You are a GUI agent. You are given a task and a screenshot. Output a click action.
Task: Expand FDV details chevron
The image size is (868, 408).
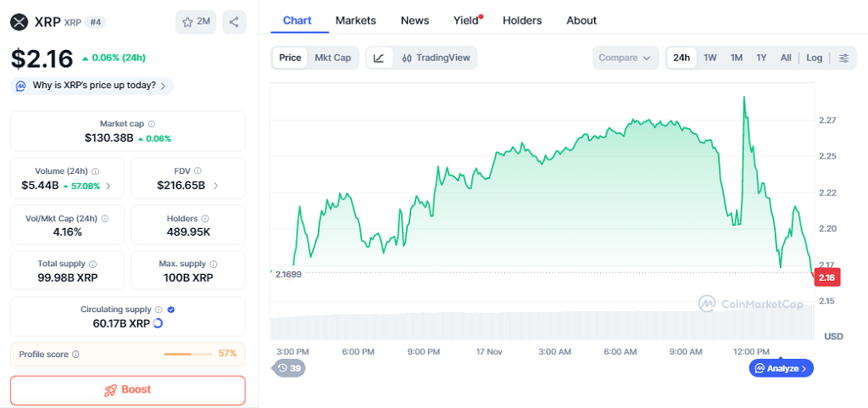pos(216,186)
